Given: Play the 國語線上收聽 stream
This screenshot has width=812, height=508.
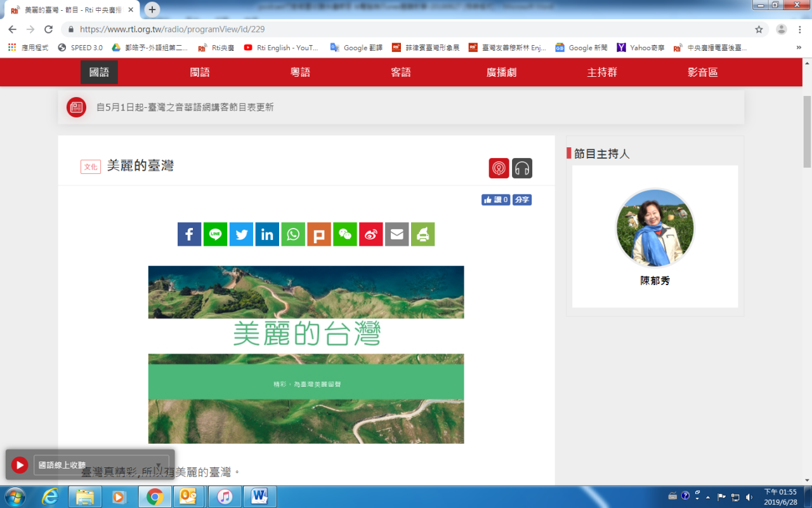Looking at the screenshot, I should pos(20,465).
